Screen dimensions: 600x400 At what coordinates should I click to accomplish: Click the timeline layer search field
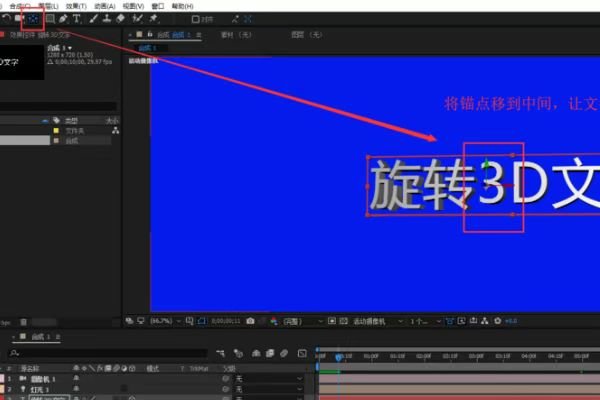tap(108, 353)
